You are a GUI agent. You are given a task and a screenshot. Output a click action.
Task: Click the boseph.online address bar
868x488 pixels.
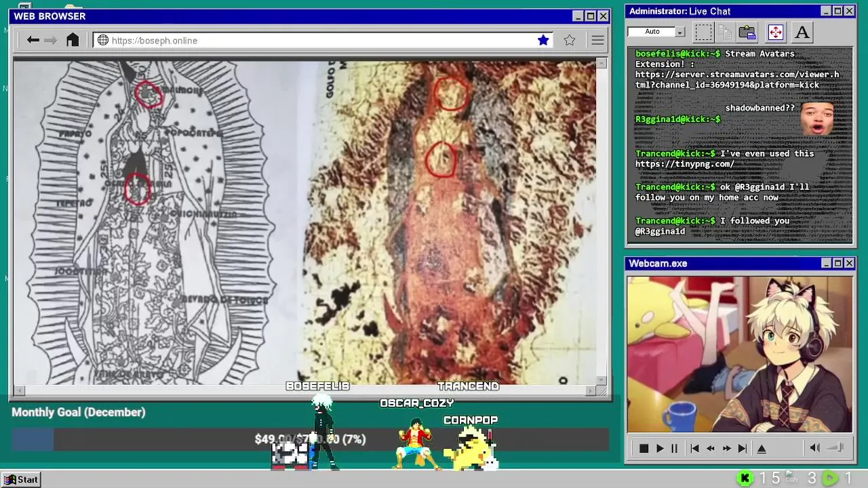[323, 40]
